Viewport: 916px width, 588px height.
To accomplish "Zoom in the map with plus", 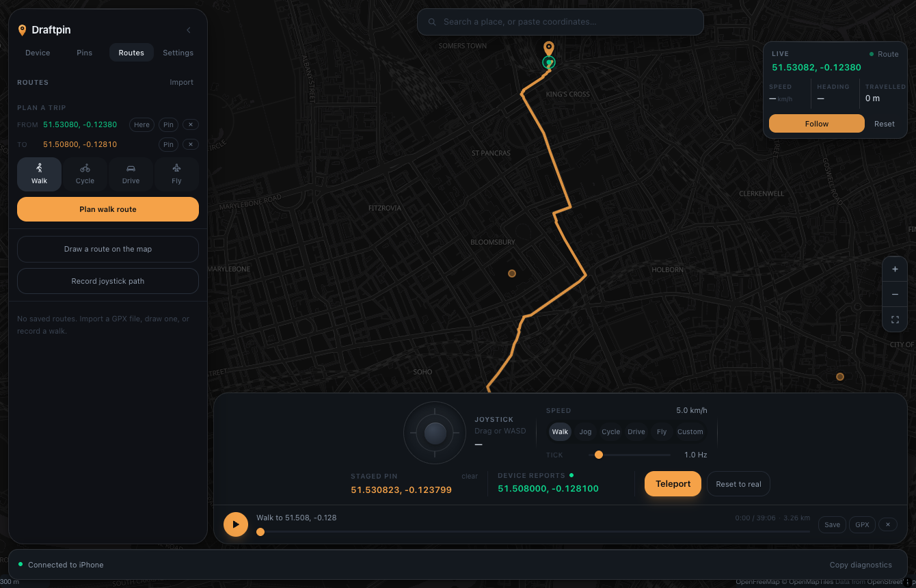I will pos(895,269).
